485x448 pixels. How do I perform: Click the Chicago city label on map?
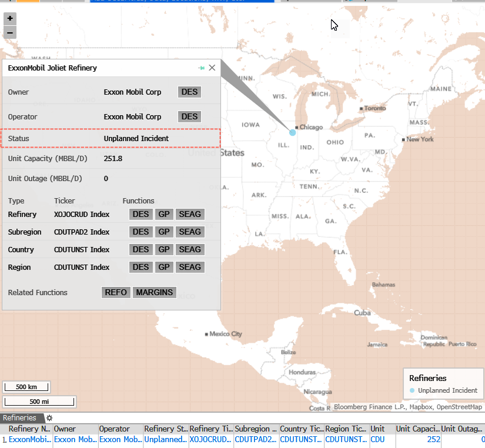(311, 127)
